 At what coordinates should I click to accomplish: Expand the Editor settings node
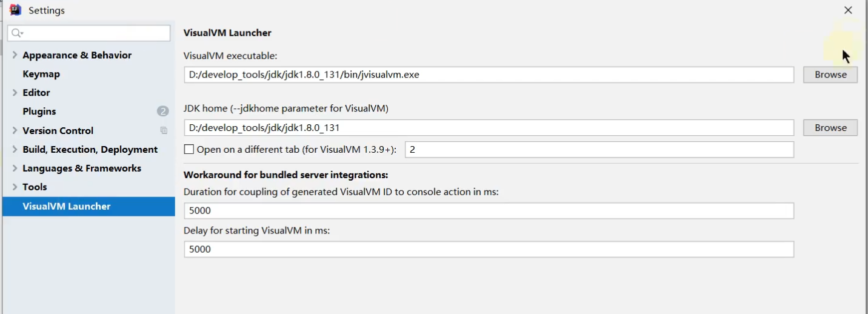point(15,93)
